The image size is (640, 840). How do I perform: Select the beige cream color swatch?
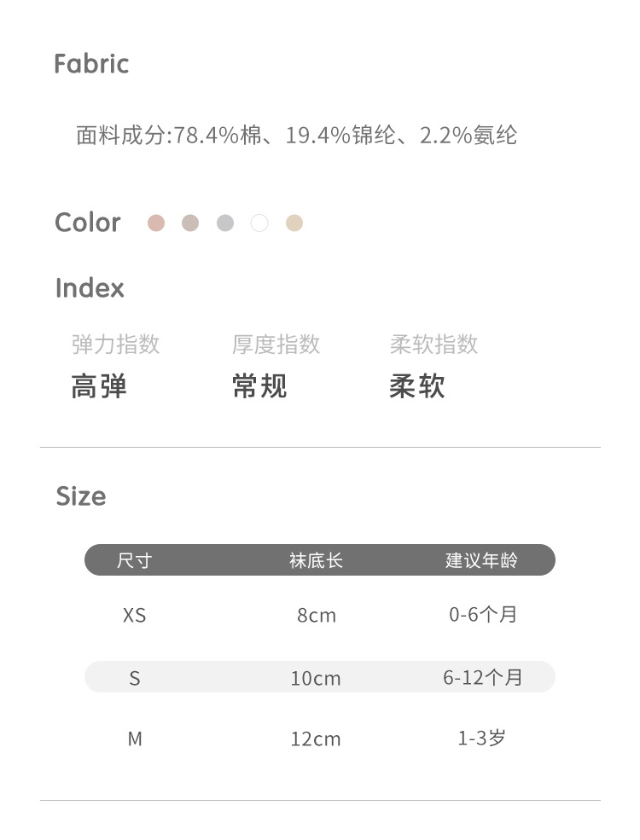[294, 223]
